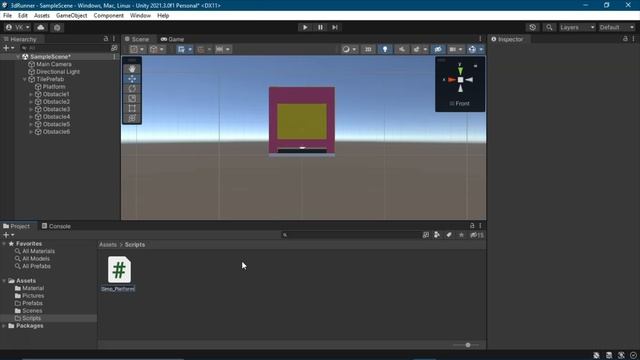
Task: Open the cloud services icon
Action: click(x=40, y=27)
